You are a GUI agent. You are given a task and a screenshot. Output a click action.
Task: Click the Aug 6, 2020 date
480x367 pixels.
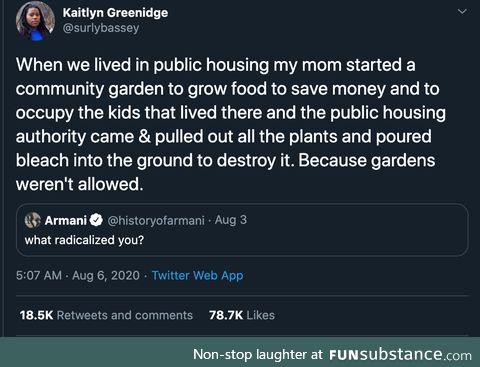click(106, 276)
